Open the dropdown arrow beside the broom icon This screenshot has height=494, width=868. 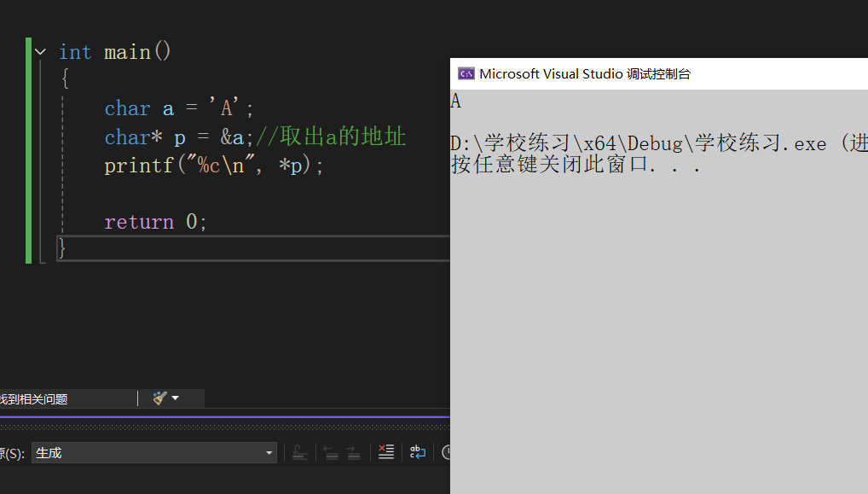pyautogui.click(x=176, y=398)
